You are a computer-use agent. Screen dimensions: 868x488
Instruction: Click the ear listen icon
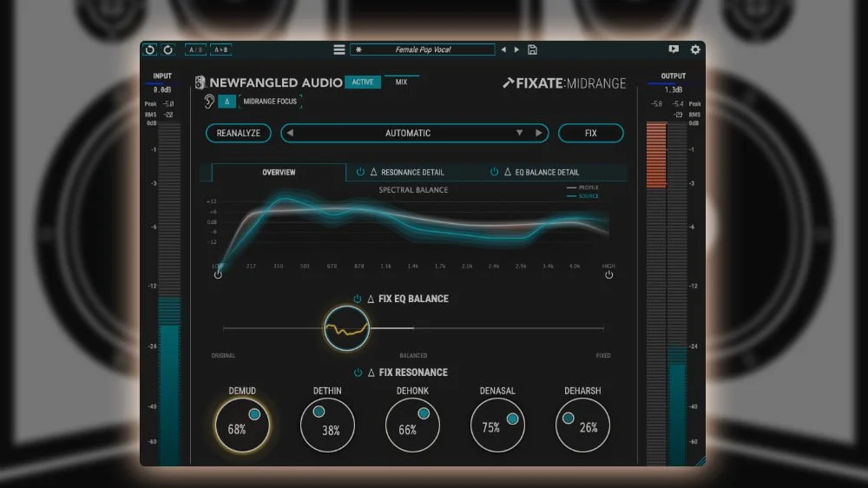coord(208,102)
